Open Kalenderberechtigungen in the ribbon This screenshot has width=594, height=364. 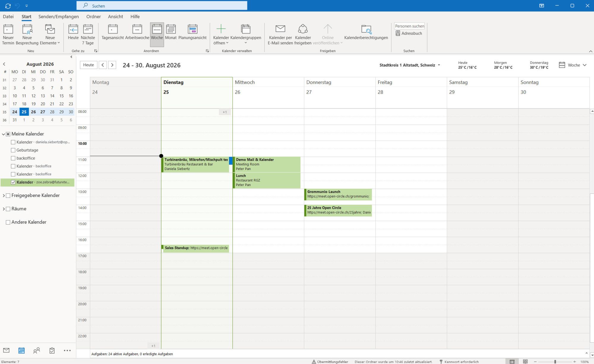pyautogui.click(x=366, y=32)
